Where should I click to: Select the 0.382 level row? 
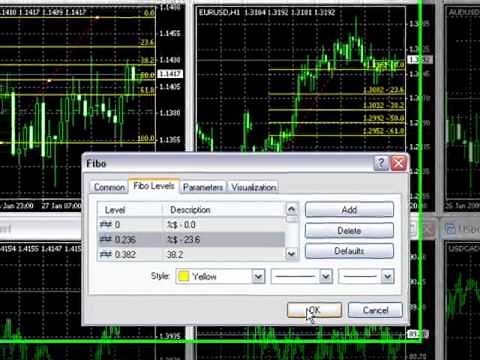click(191, 254)
